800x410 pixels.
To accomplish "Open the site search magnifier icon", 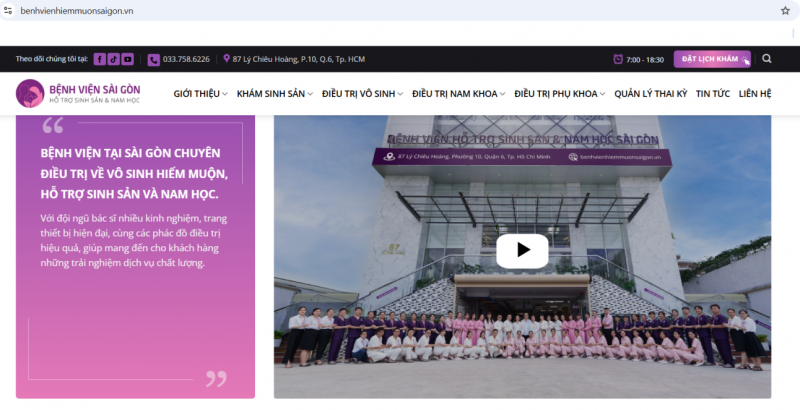I will (767, 59).
